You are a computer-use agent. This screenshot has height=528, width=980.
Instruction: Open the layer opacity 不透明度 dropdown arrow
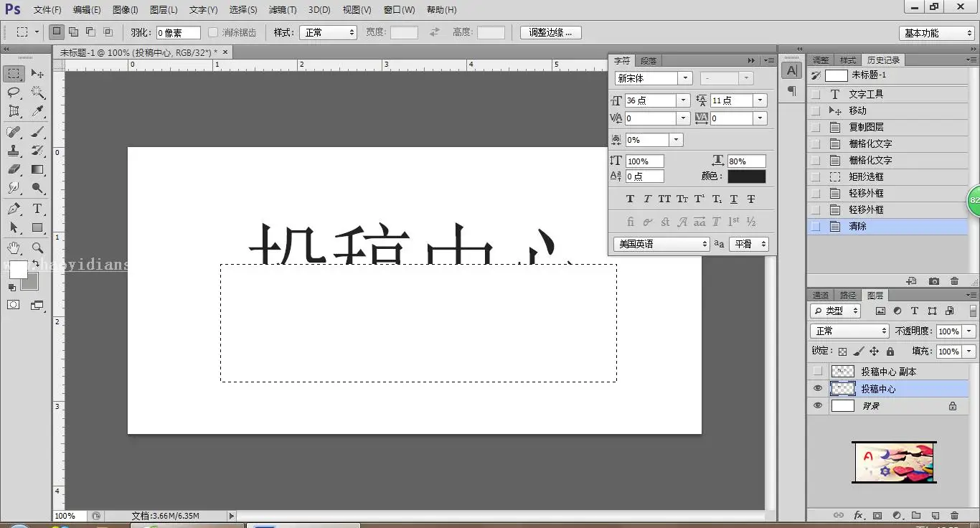pos(969,331)
